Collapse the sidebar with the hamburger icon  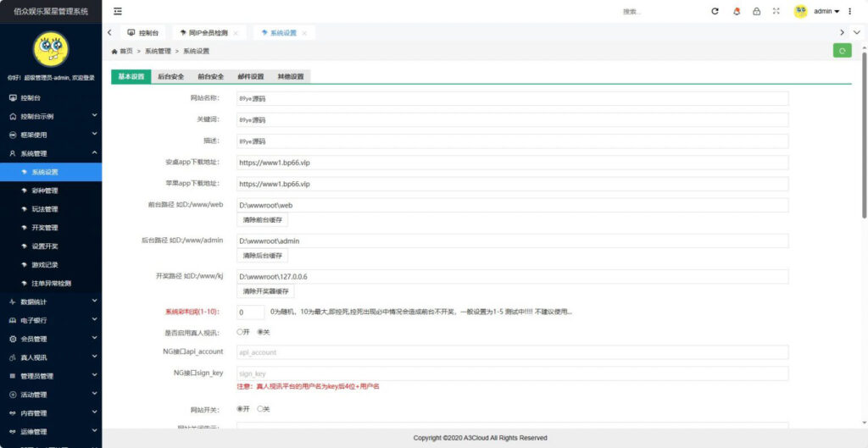click(x=117, y=11)
